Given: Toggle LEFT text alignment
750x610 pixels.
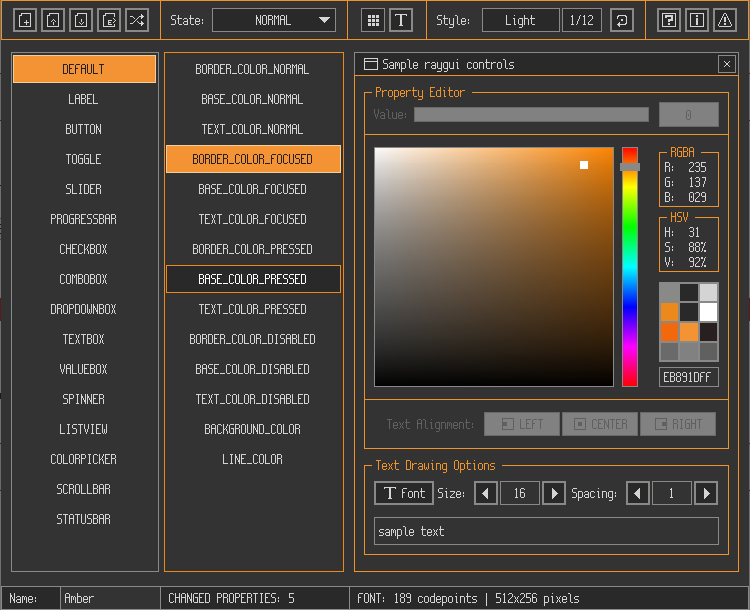Looking at the screenshot, I should [521, 424].
